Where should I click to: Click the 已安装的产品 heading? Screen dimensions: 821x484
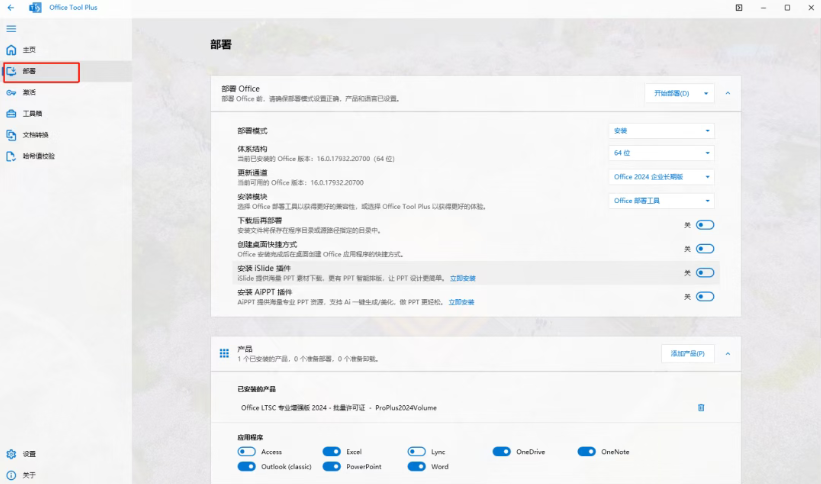pyautogui.click(x=257, y=389)
